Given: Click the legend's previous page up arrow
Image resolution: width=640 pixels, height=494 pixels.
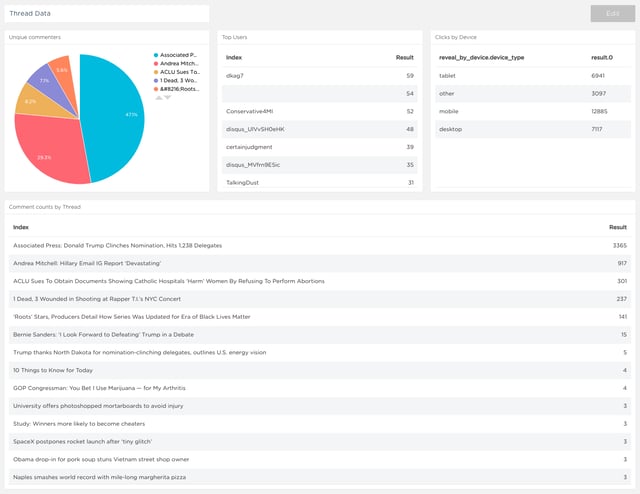Looking at the screenshot, I should (x=159, y=98).
